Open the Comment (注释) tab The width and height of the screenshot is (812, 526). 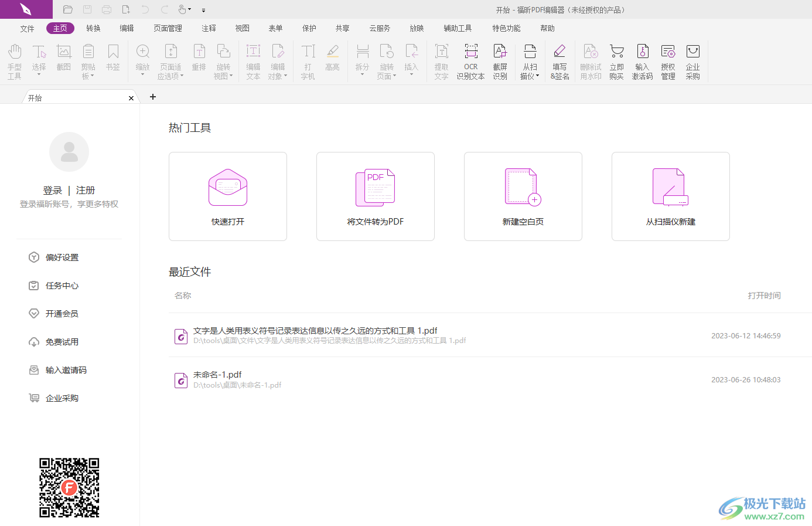click(x=209, y=28)
